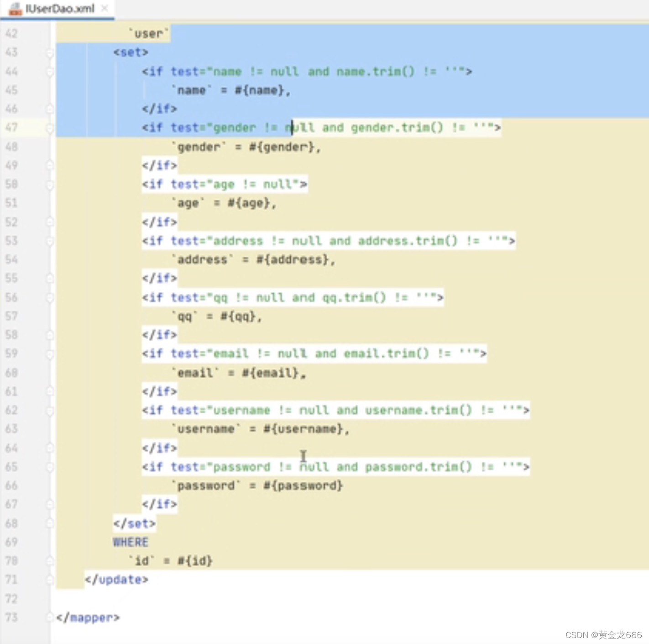The width and height of the screenshot is (649, 644).
Task: Click `qq` = #{qq}, assignment
Action: (x=217, y=317)
